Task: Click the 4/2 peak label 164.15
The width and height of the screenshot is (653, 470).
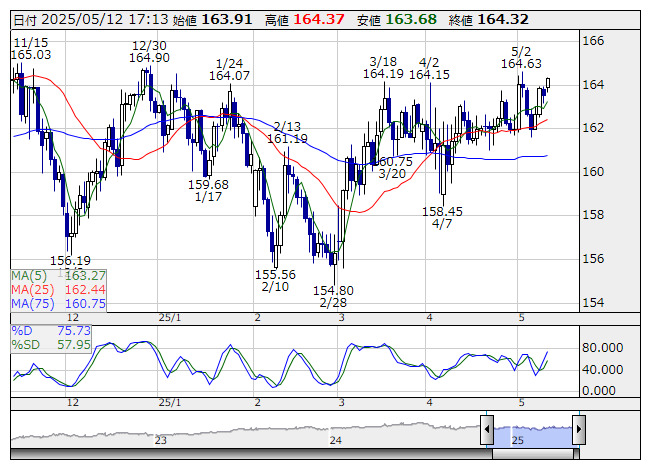Action: pyautogui.click(x=429, y=69)
